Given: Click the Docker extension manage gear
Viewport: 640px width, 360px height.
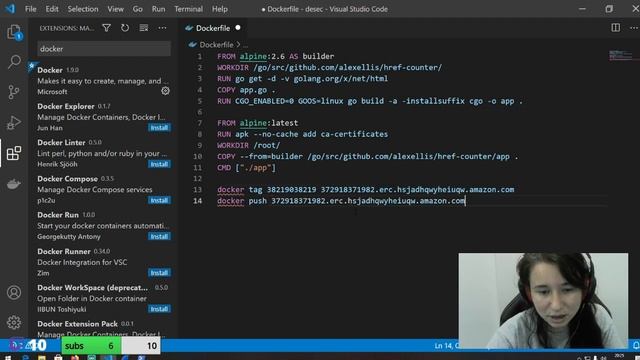Looking at the screenshot, I should 165,91.
